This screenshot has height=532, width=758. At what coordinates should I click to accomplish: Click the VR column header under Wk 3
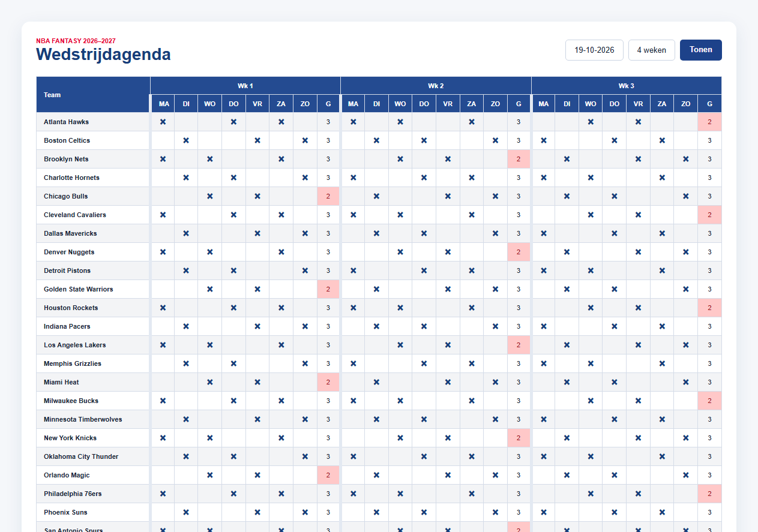pyautogui.click(x=638, y=104)
